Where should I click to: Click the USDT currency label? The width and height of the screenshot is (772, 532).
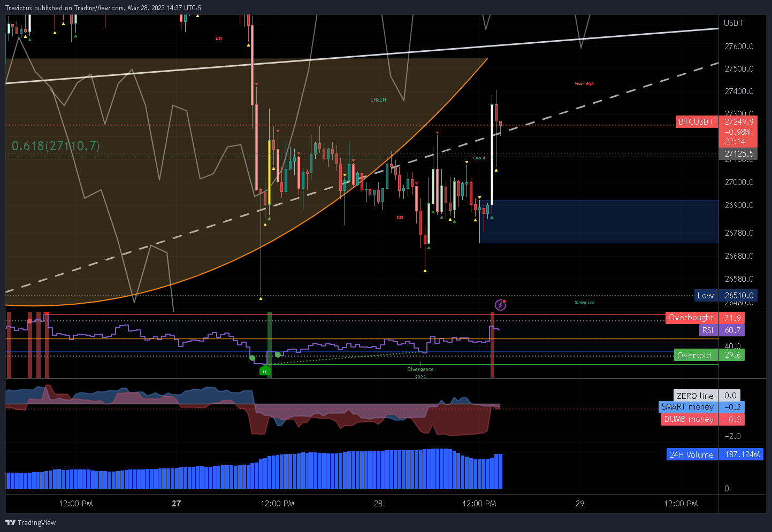click(x=733, y=23)
